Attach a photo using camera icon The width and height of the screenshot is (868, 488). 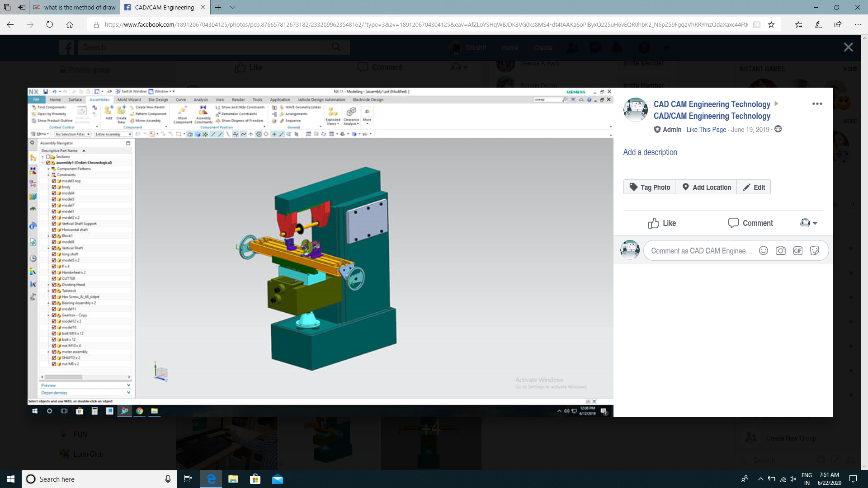point(780,251)
